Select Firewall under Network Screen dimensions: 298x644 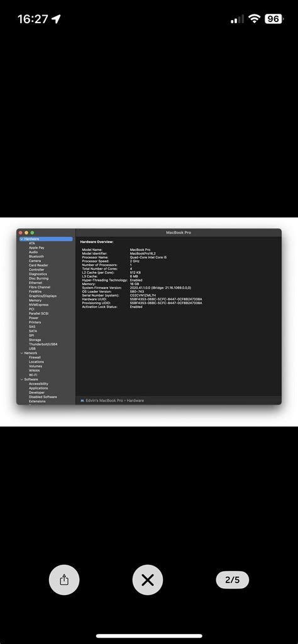[35, 357]
